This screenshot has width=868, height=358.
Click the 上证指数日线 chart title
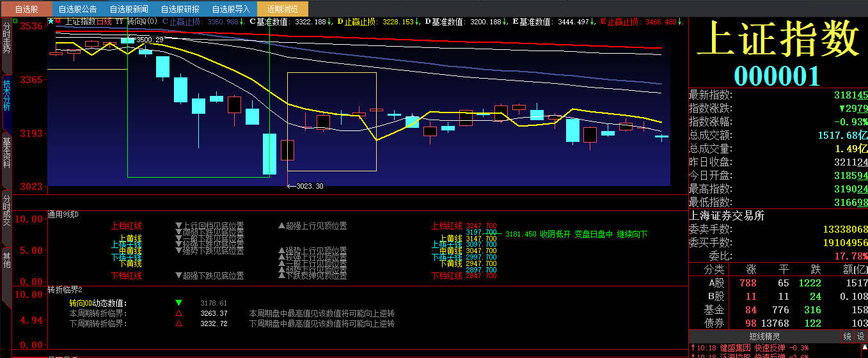88,22
